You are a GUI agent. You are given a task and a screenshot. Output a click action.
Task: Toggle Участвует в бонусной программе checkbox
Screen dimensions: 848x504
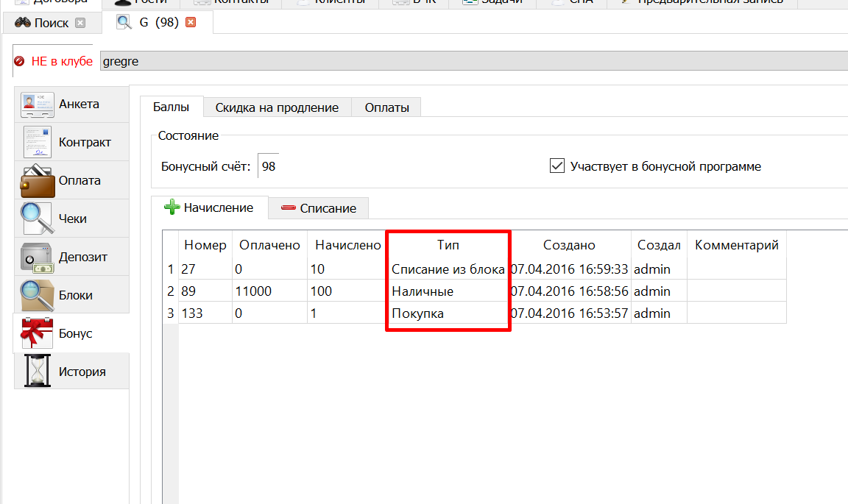point(557,166)
